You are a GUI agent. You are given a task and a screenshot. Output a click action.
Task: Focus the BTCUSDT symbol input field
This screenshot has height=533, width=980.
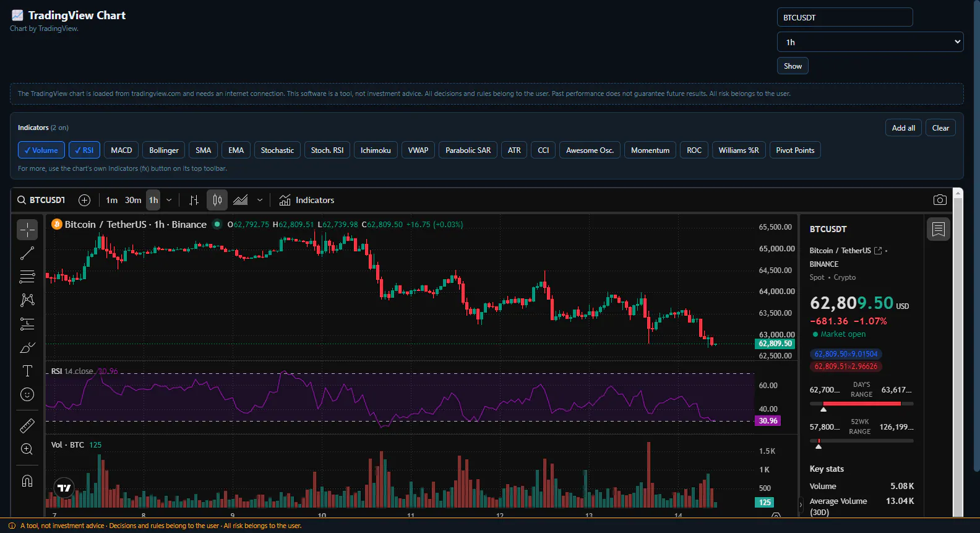[845, 17]
